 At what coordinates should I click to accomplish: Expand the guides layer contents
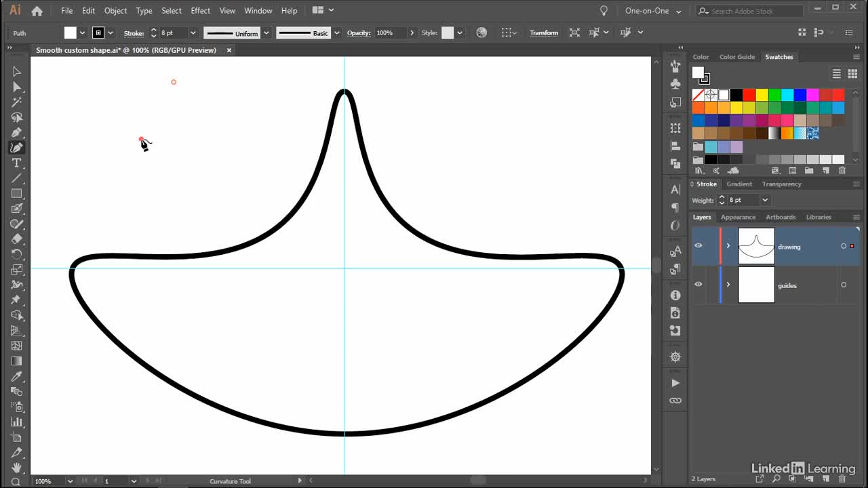pos(728,285)
